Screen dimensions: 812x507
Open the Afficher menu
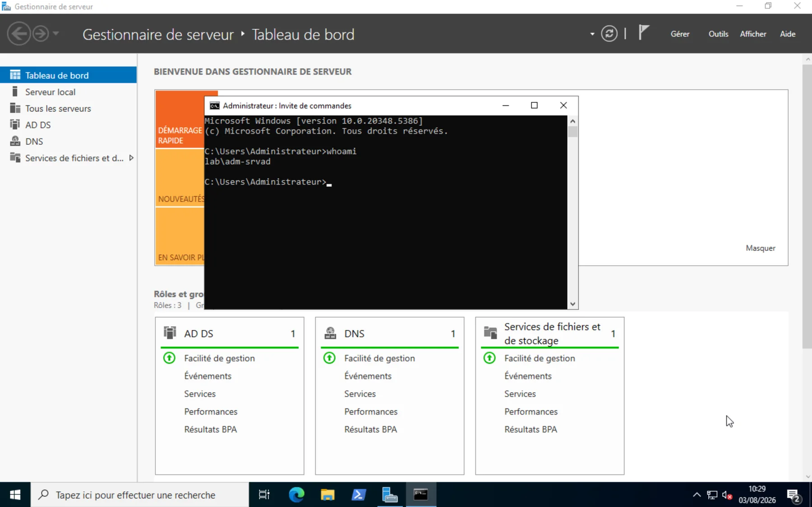point(753,34)
